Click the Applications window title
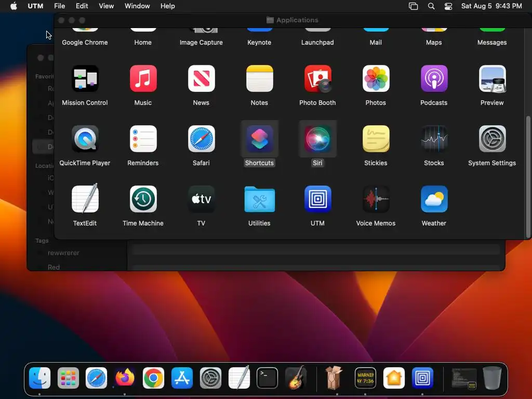Screen dimensions: 532x399 pyautogui.click(x=297, y=20)
